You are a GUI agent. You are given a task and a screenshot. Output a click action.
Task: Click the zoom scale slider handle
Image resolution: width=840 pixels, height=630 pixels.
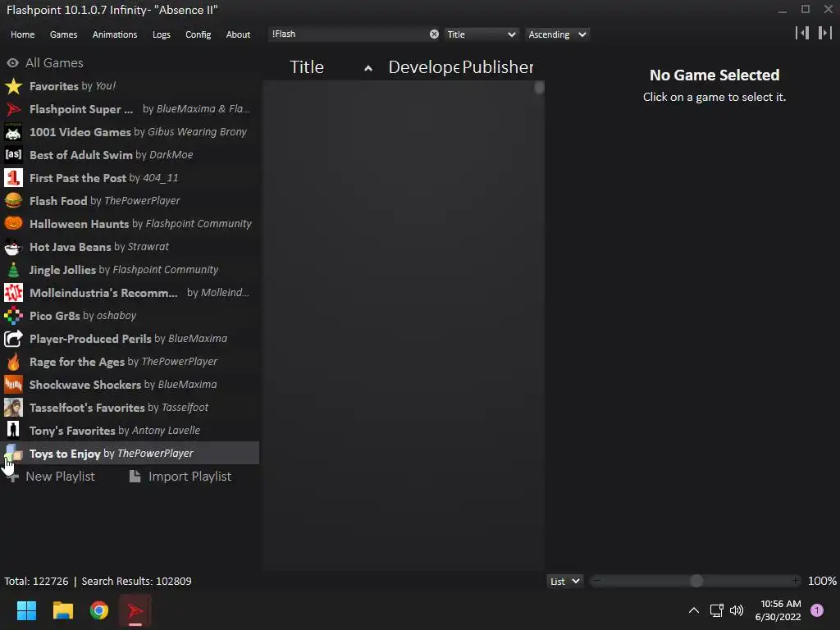point(696,582)
